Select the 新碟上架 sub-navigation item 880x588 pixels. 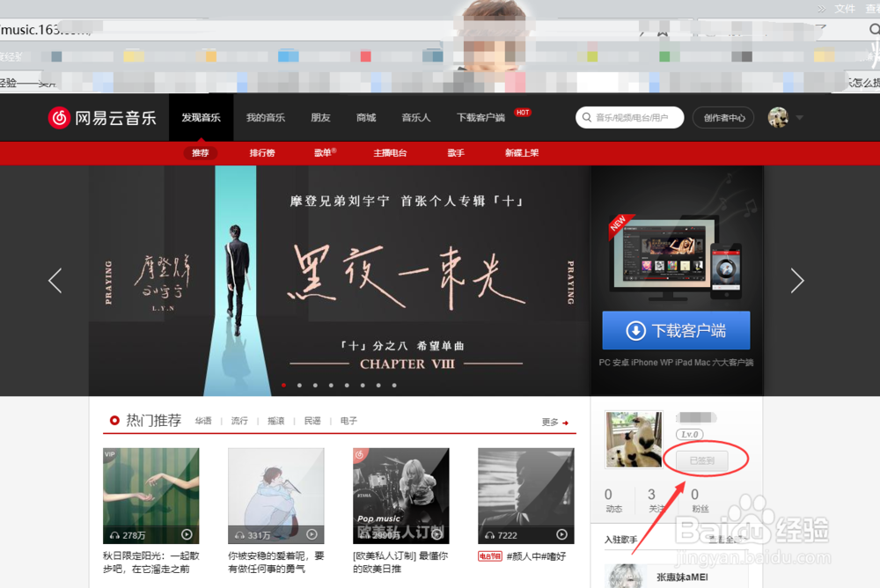point(521,153)
